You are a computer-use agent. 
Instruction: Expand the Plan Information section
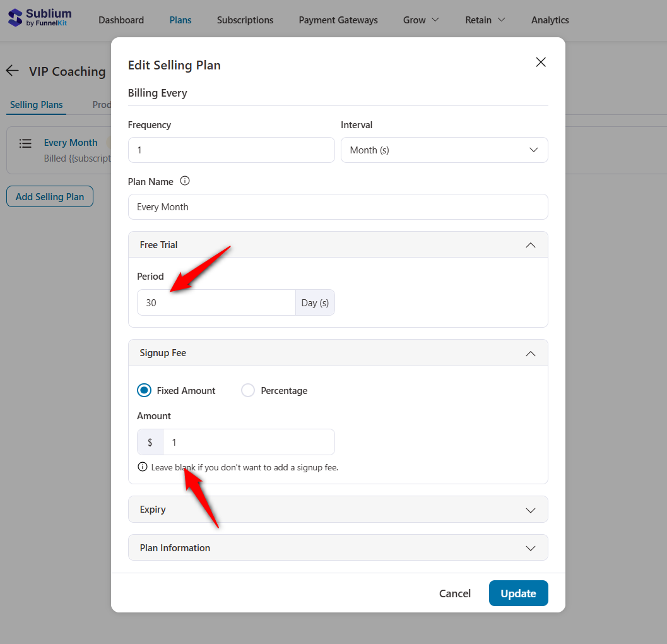[x=530, y=548]
